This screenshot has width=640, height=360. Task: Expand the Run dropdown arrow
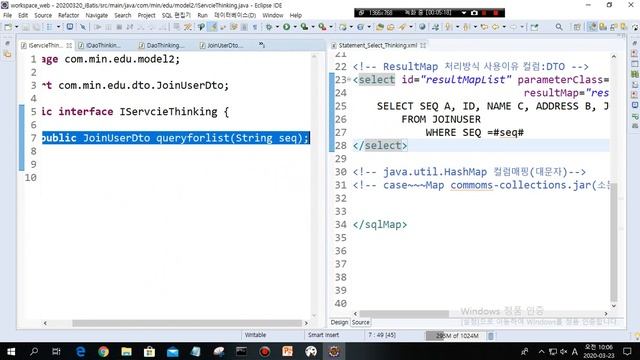point(295,27)
